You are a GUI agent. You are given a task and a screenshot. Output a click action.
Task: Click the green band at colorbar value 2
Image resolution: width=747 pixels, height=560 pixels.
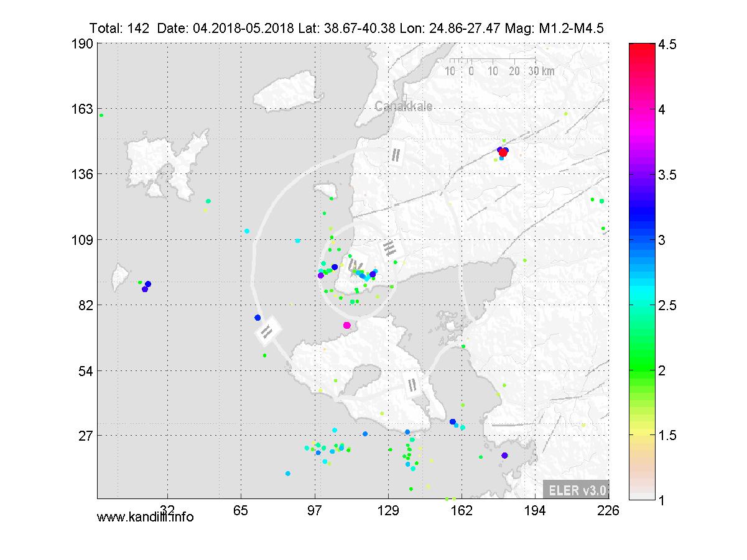coord(643,370)
